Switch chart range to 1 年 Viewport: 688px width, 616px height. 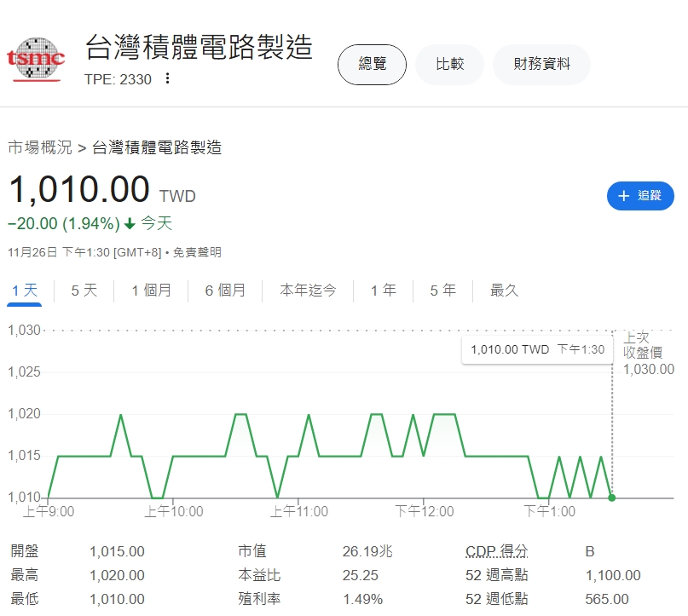tap(384, 291)
